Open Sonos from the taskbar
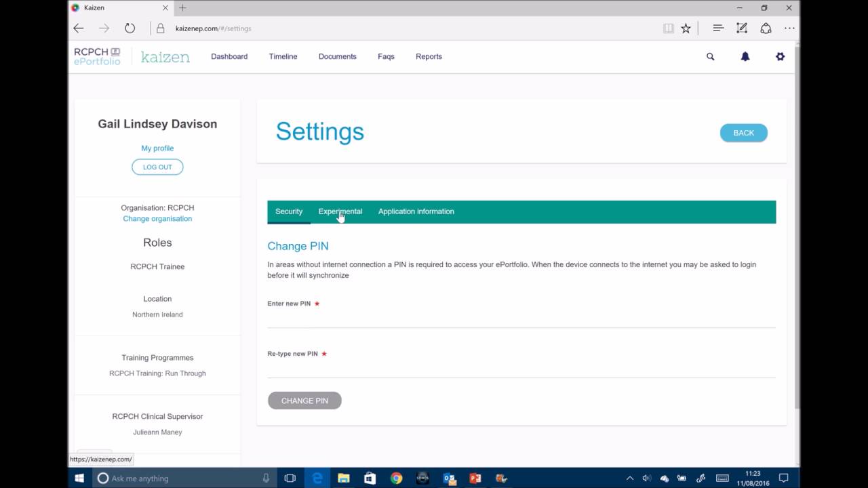The image size is (868, 488). point(422,478)
